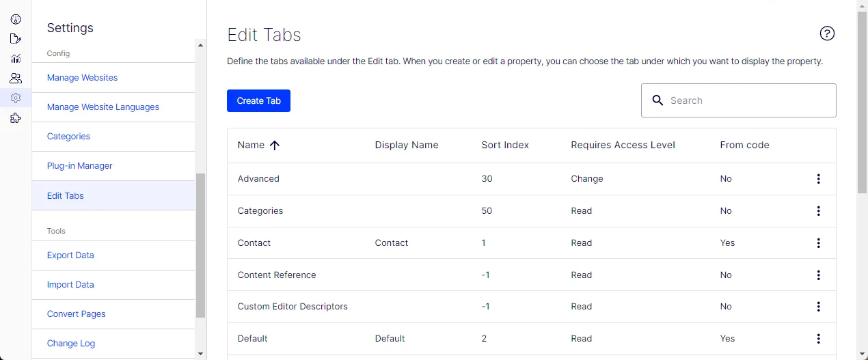868x360 pixels.
Task: Sort by Name column header
Action: click(x=251, y=145)
